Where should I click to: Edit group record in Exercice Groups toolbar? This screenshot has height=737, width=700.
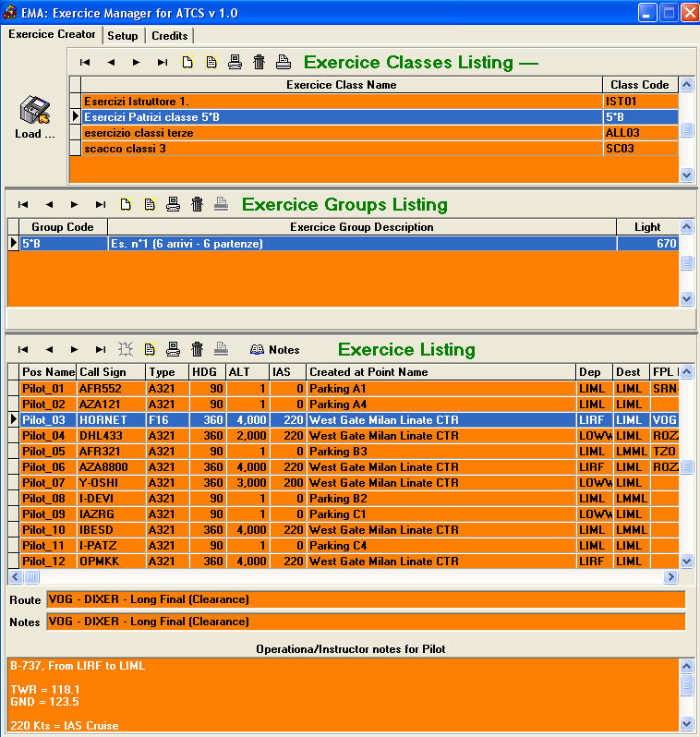(x=150, y=204)
